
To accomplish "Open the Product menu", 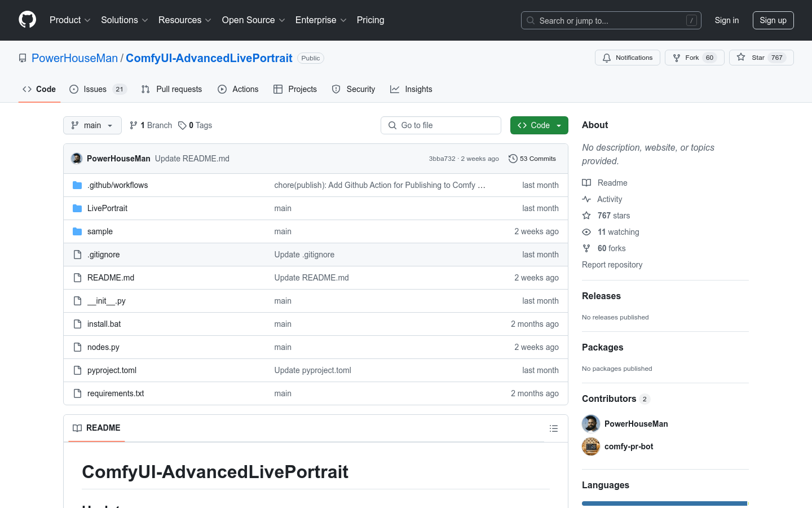I will pos(70,20).
